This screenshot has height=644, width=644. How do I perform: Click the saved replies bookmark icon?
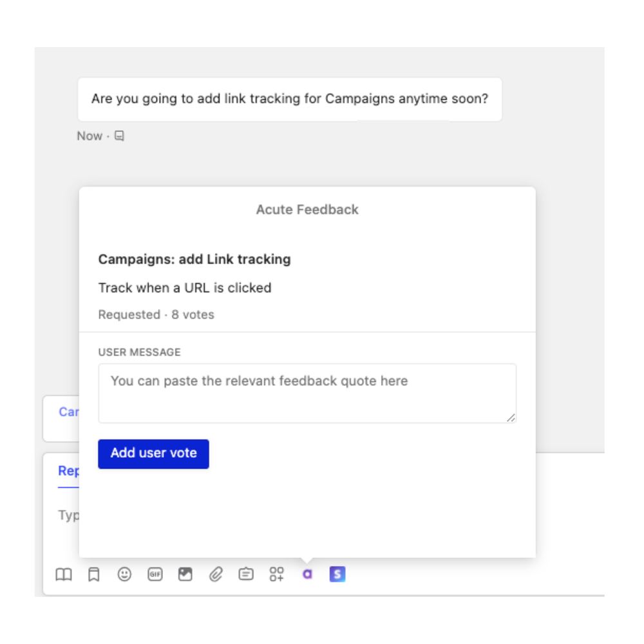pos(94,574)
